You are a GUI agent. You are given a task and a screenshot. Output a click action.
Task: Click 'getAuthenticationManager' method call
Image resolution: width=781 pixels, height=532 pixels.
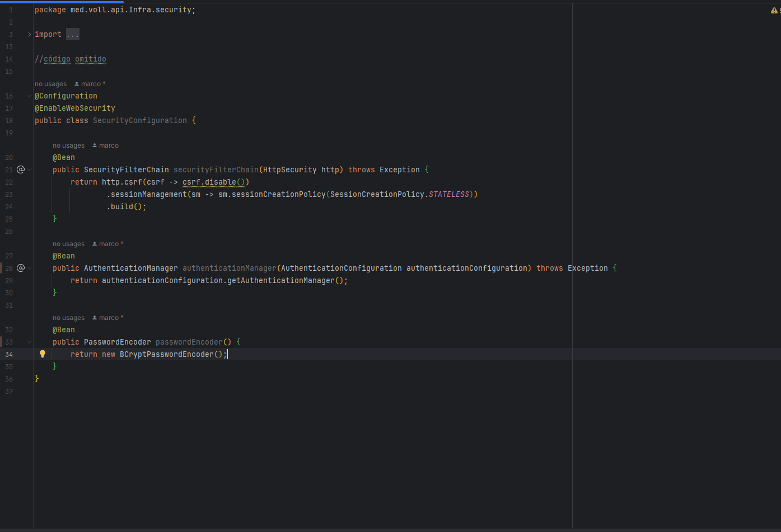(281, 280)
